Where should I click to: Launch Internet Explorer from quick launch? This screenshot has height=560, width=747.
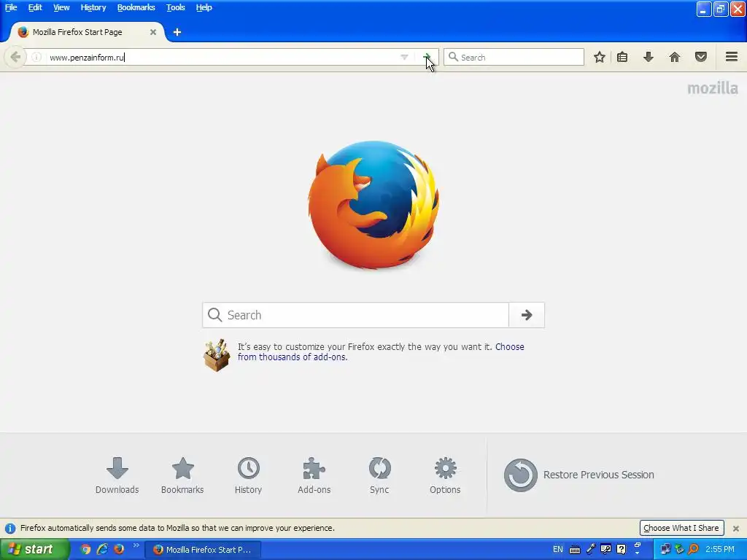102,549
